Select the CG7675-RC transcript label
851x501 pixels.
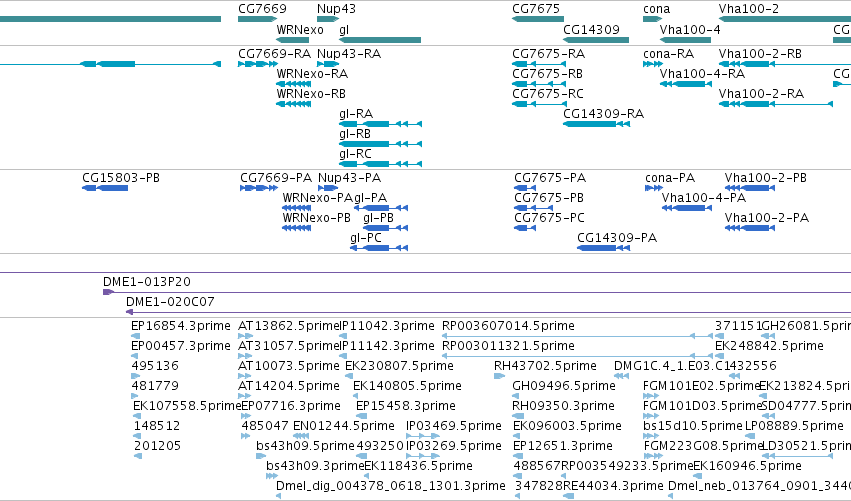(548, 94)
